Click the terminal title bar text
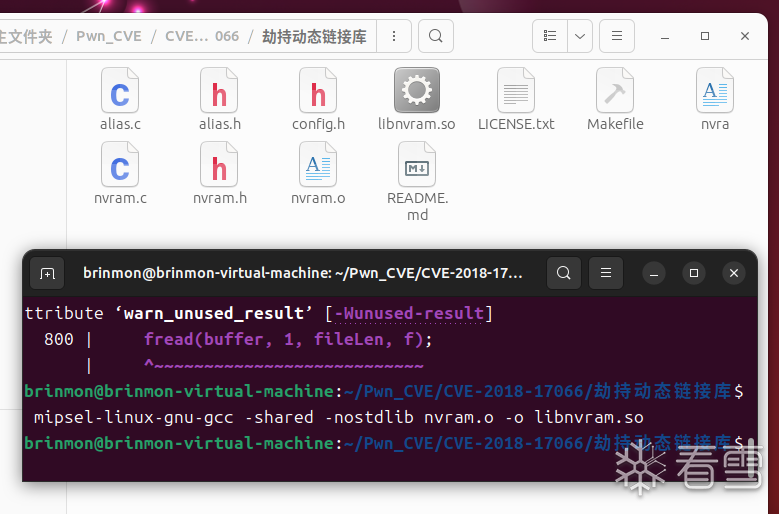 tap(303, 273)
